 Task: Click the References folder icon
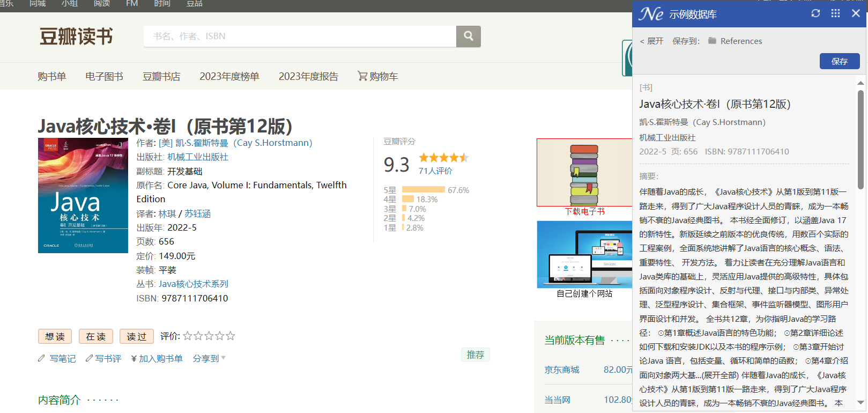pos(712,41)
